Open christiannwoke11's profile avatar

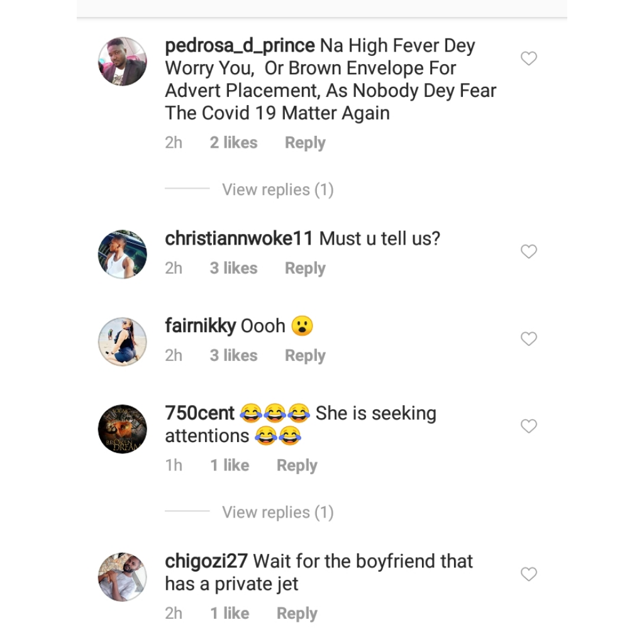(123, 254)
